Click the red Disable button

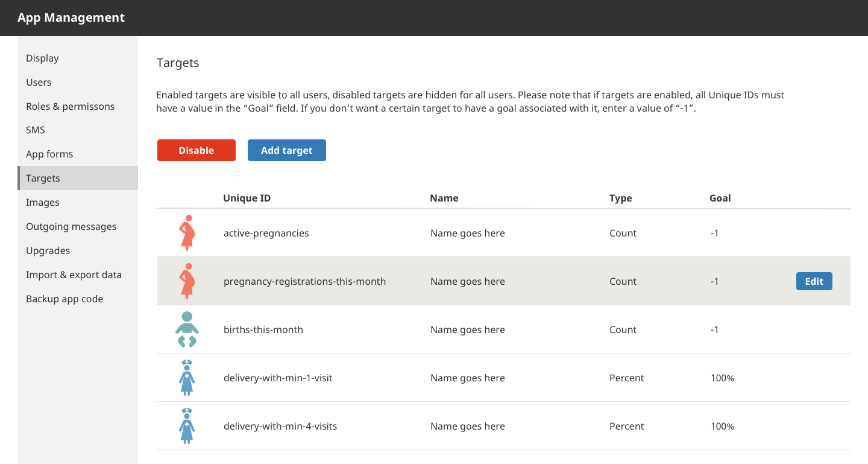197,150
